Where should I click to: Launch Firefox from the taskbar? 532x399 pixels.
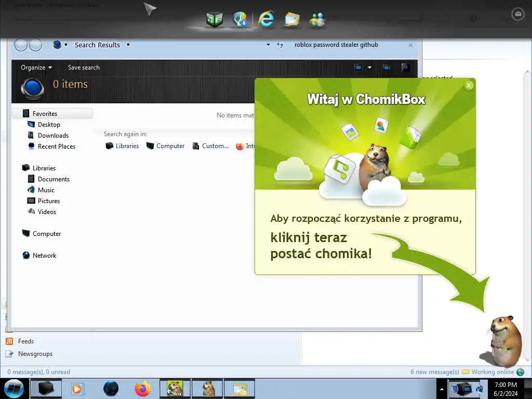point(143,389)
